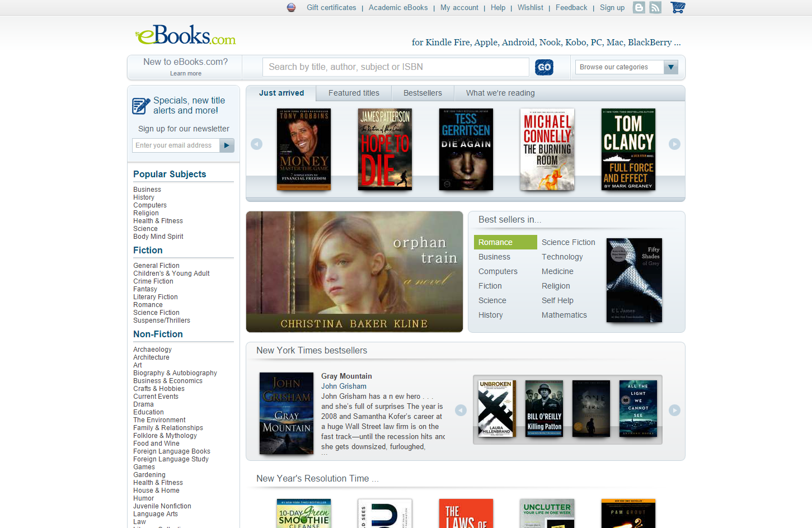
Task: Open the shopping cart
Action: [x=677, y=7]
